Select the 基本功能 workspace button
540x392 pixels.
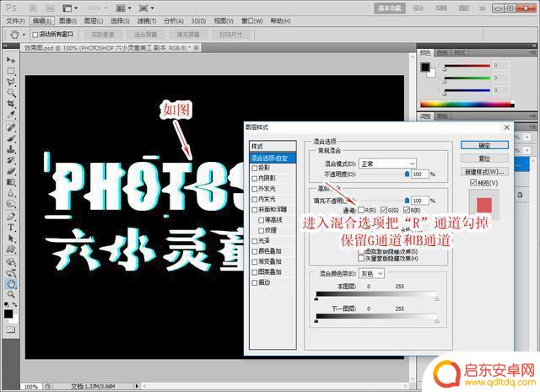(x=390, y=8)
